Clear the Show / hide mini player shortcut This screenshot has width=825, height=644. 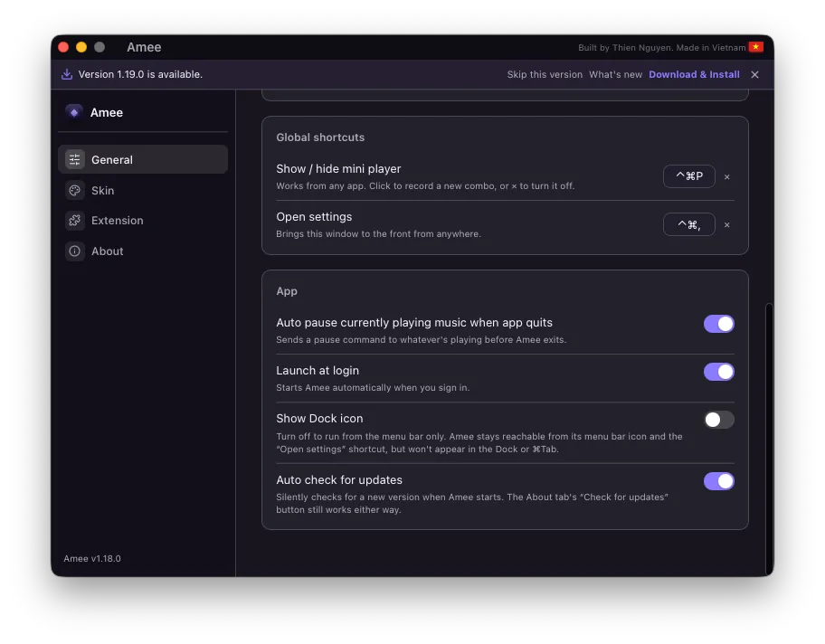point(726,176)
